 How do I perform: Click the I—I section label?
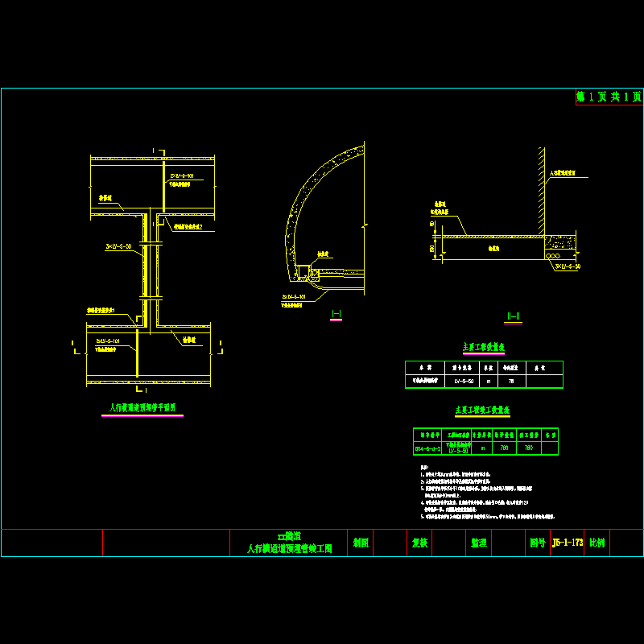pos(336,313)
